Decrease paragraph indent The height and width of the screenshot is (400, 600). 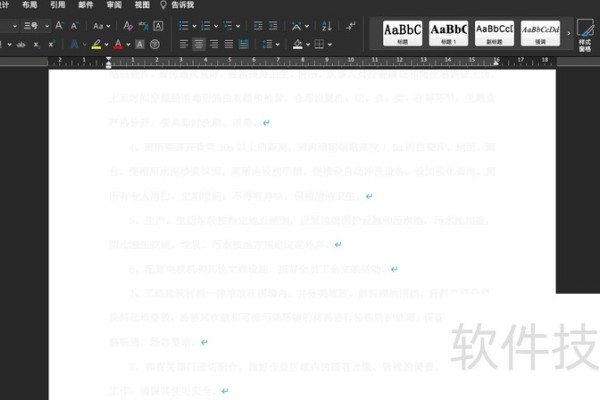point(258,26)
